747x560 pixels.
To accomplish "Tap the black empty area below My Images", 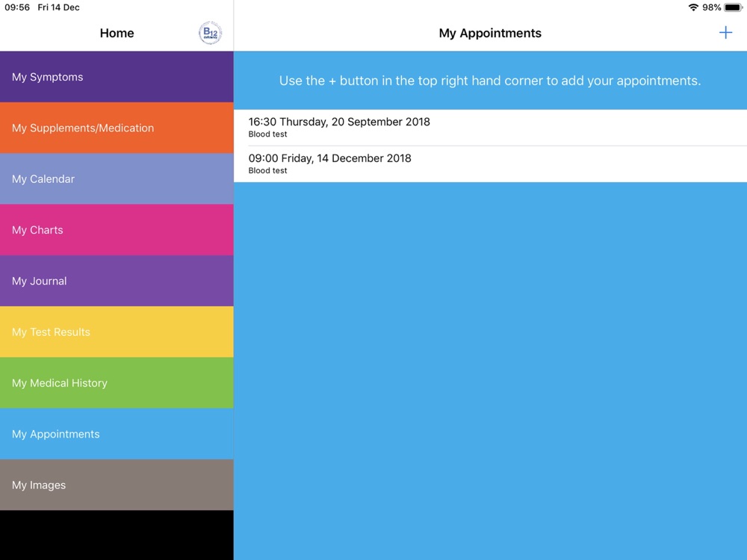I will pos(117,535).
